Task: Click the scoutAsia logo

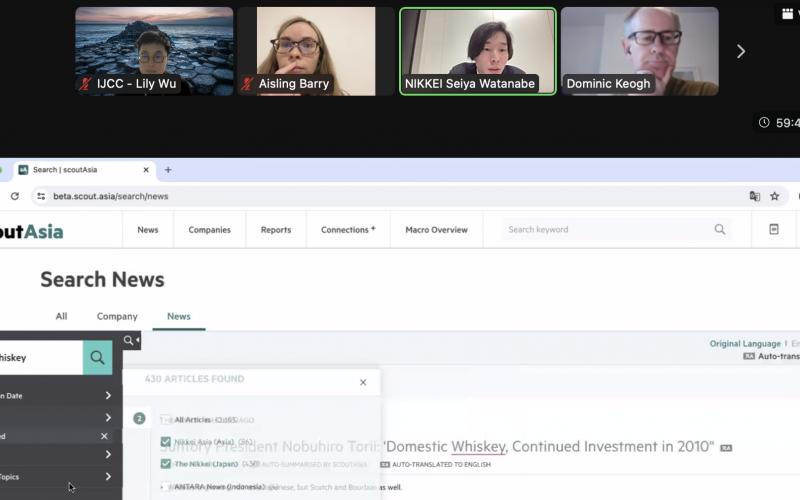Action: [x=32, y=232]
